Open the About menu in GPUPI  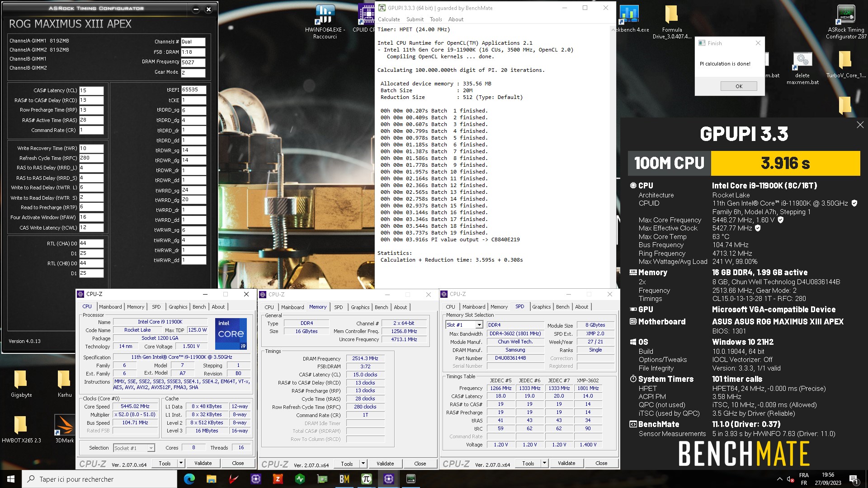[456, 19]
